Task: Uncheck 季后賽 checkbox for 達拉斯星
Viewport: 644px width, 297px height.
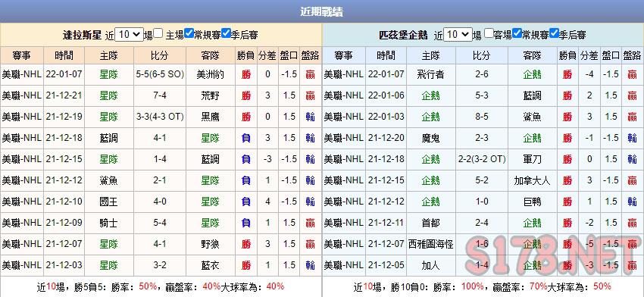Action: point(226,33)
